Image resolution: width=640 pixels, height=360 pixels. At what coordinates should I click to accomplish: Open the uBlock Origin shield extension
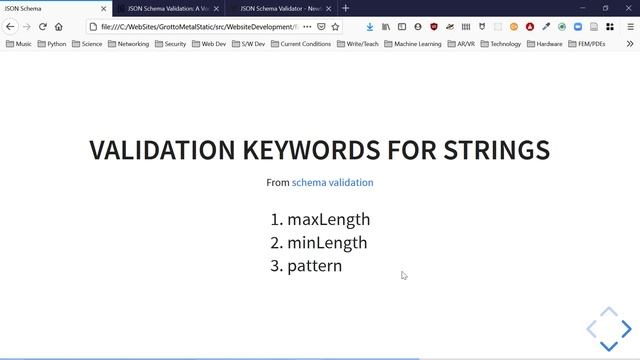coord(434,27)
